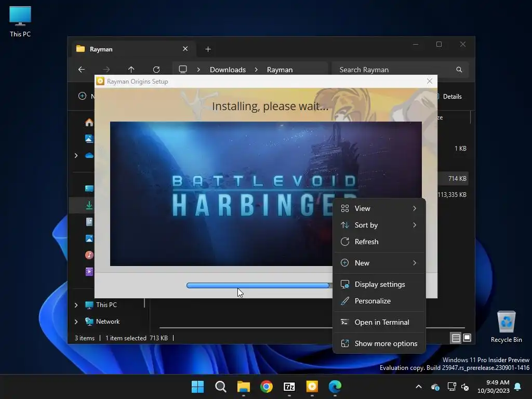Open the View submenu in context menu
Viewport: 532px width, 399px height.
pyautogui.click(x=379, y=208)
